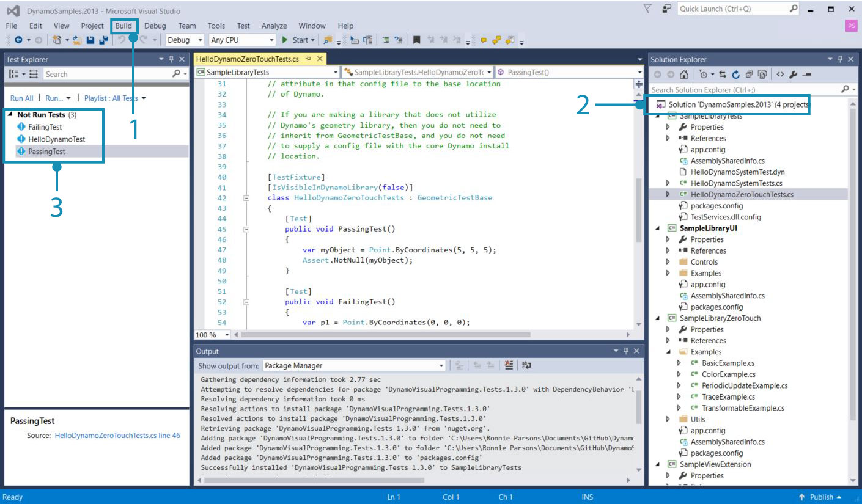862x504 pixels.
Task: Click the Run... link in Test Explorer
Action: 54,98
